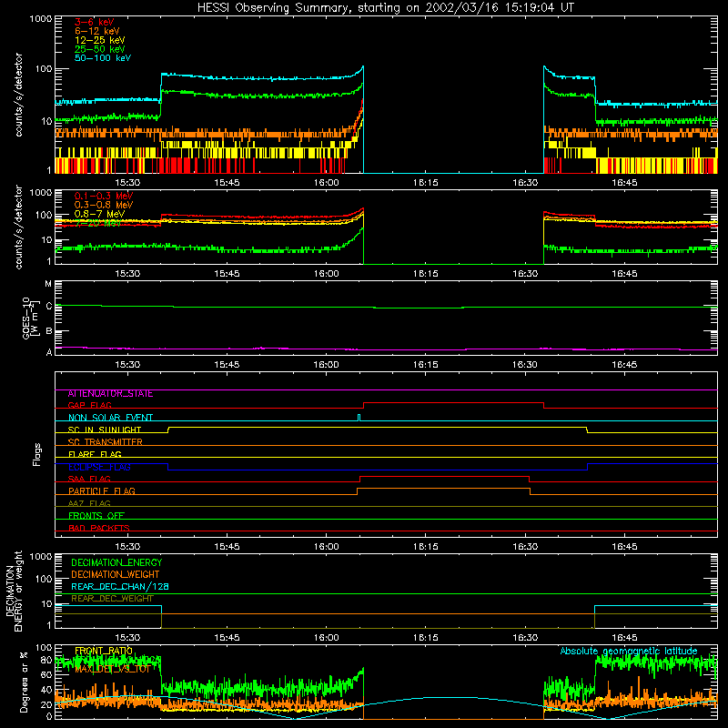Click the 0.3-0.8 MeV legend label
728x728 pixels.
tap(104, 205)
